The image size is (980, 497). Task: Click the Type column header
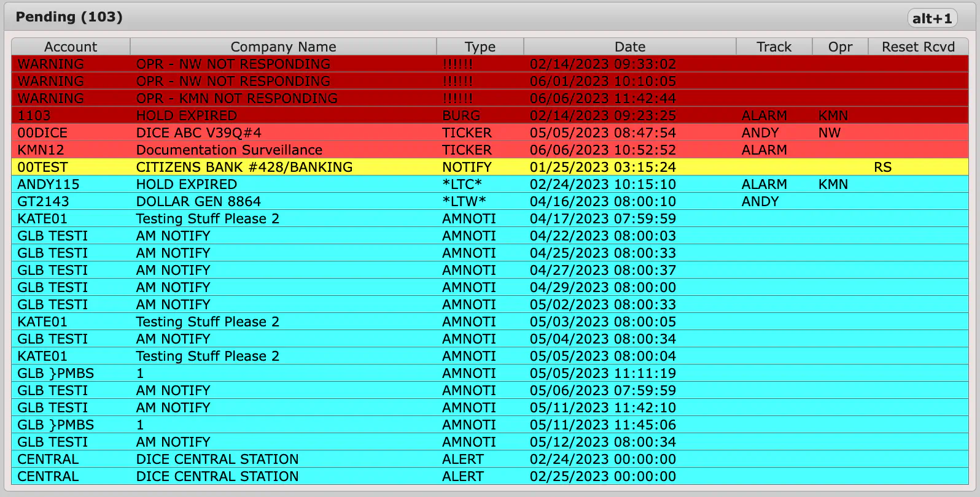coord(480,47)
